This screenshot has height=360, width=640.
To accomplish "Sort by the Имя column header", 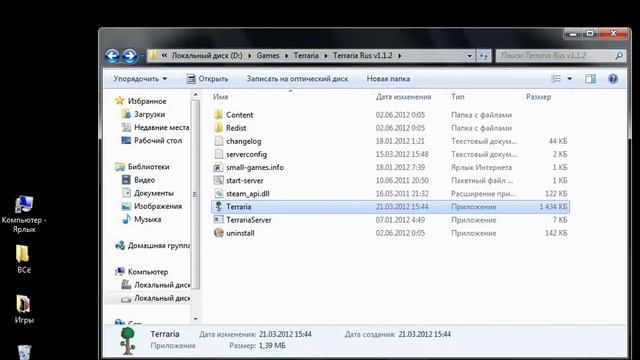I will (220, 97).
